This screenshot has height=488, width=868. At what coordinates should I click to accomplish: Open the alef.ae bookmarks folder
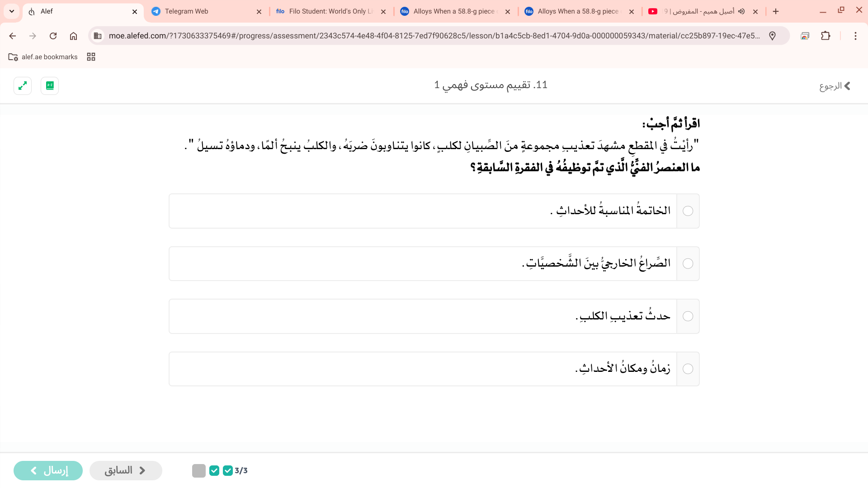click(x=43, y=57)
